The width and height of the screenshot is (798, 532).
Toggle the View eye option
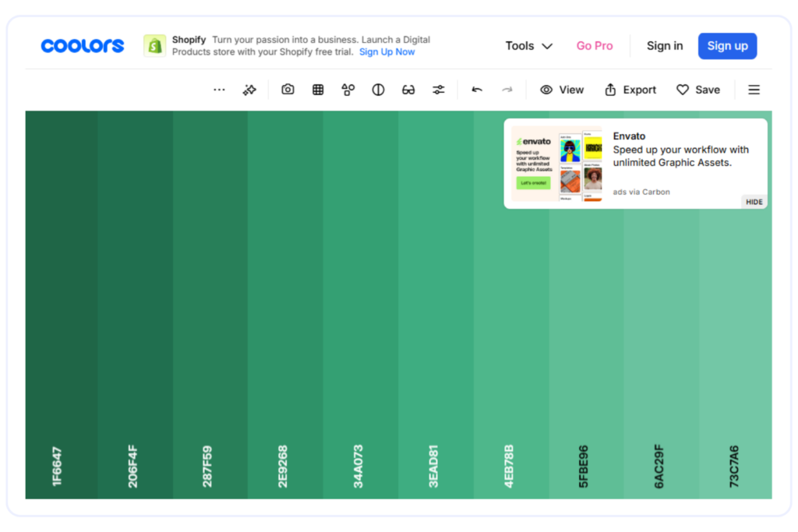pos(562,90)
